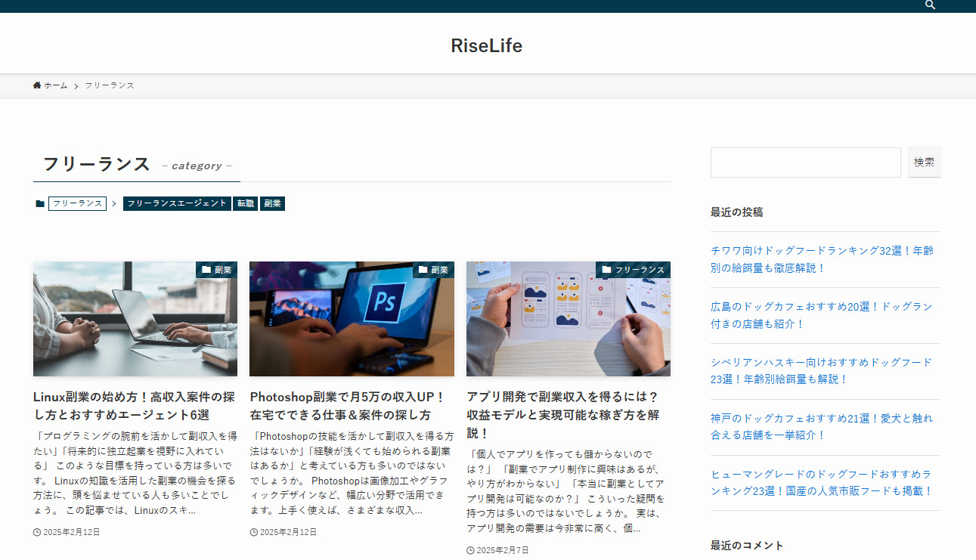Open Linux副業 article laptop thumbnail

135,319
